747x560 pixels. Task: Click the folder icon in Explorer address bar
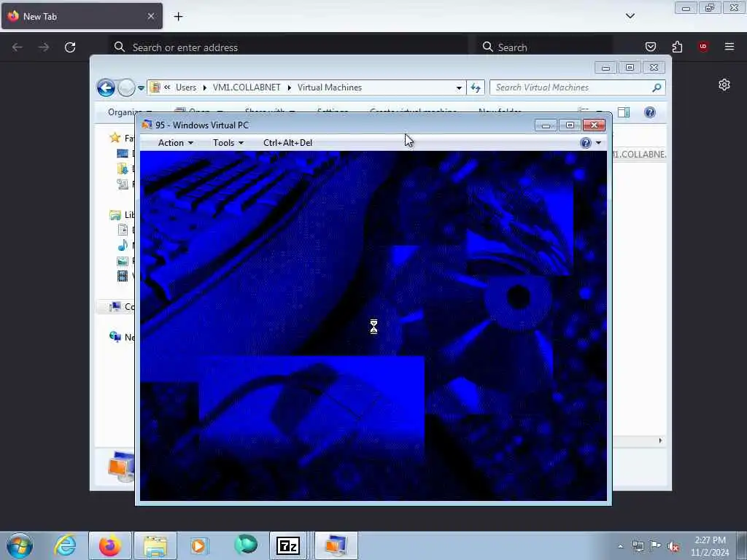pos(155,87)
